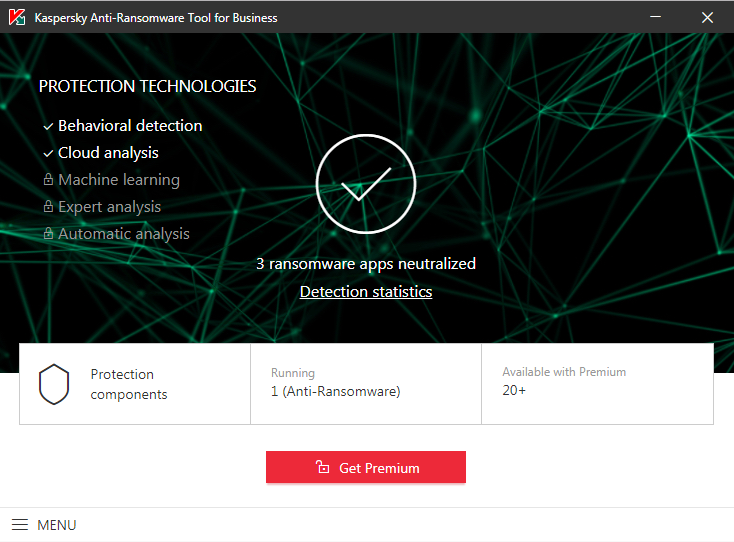
Task: Minimize the Kaspersky window
Action: pos(655,17)
